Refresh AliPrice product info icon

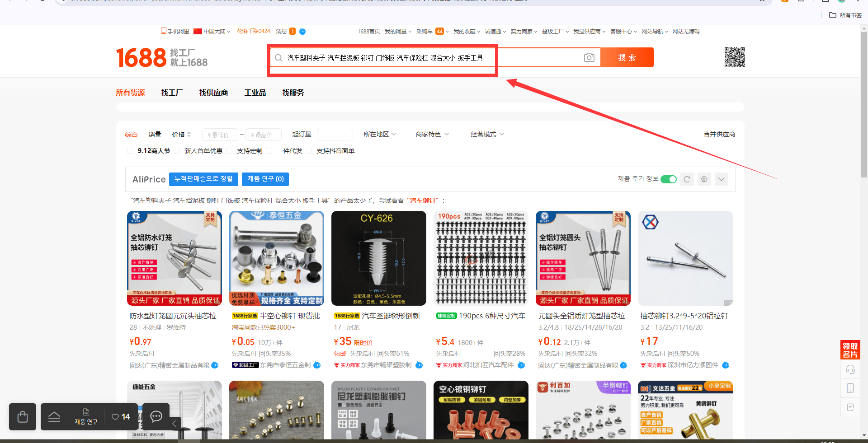(687, 179)
